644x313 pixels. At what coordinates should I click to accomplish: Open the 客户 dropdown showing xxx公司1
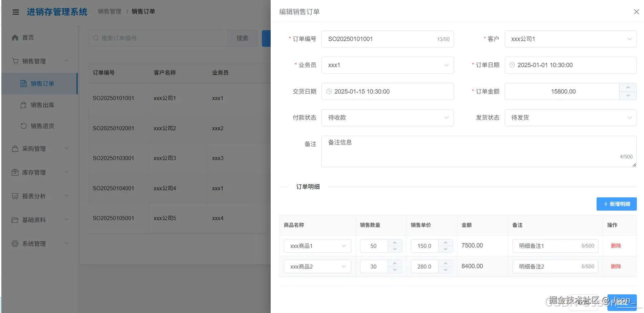pyautogui.click(x=570, y=39)
